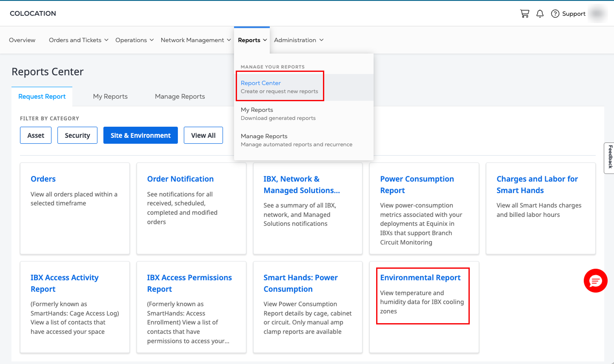The height and width of the screenshot is (364, 614).
Task: Select Manage Reports menu entry
Action: 264,136
